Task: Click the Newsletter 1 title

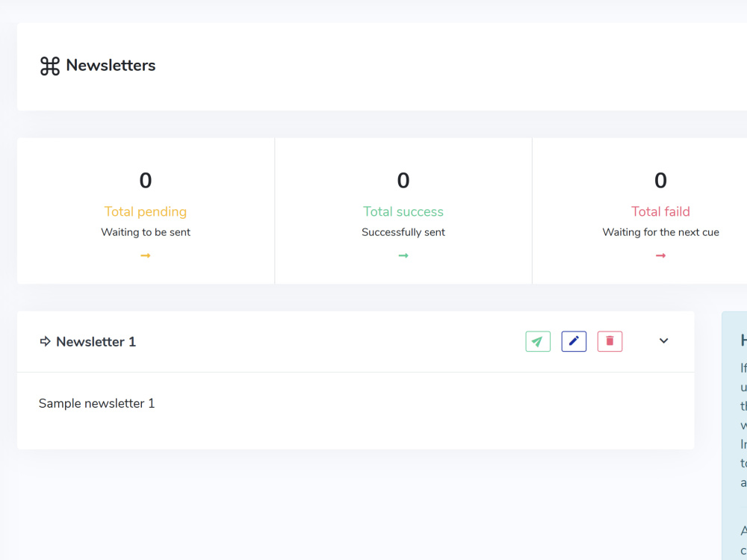Action: [x=96, y=341]
